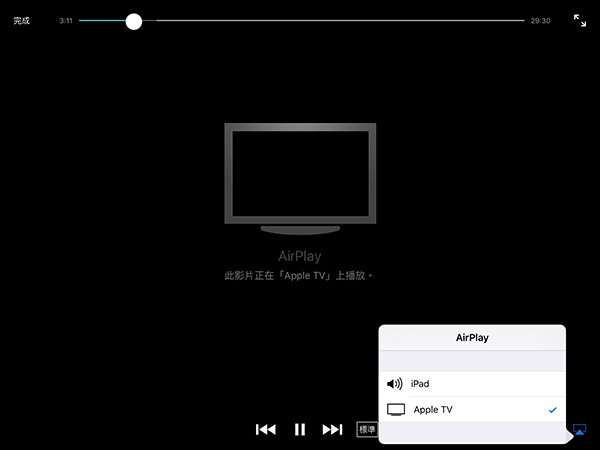This screenshot has height=450, width=600.
Task: Click the blue AirPlay icon
Action: (580, 429)
